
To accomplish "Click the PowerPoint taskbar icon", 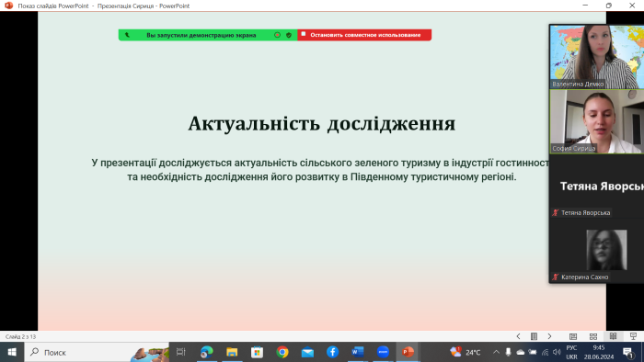I will coord(408,352).
